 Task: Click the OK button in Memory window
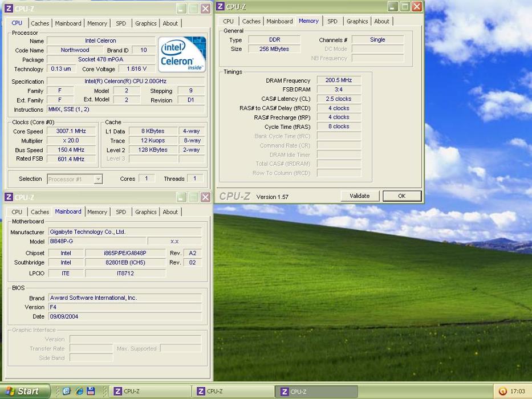tap(402, 196)
